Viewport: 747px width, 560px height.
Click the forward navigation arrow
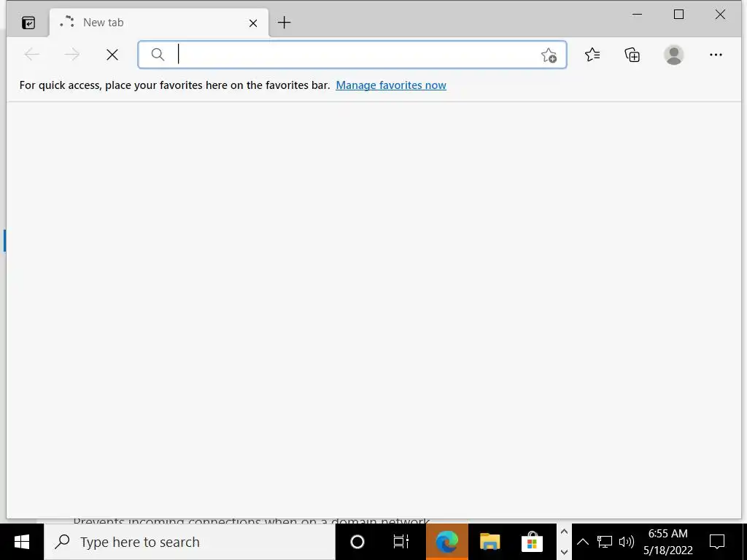coord(72,55)
